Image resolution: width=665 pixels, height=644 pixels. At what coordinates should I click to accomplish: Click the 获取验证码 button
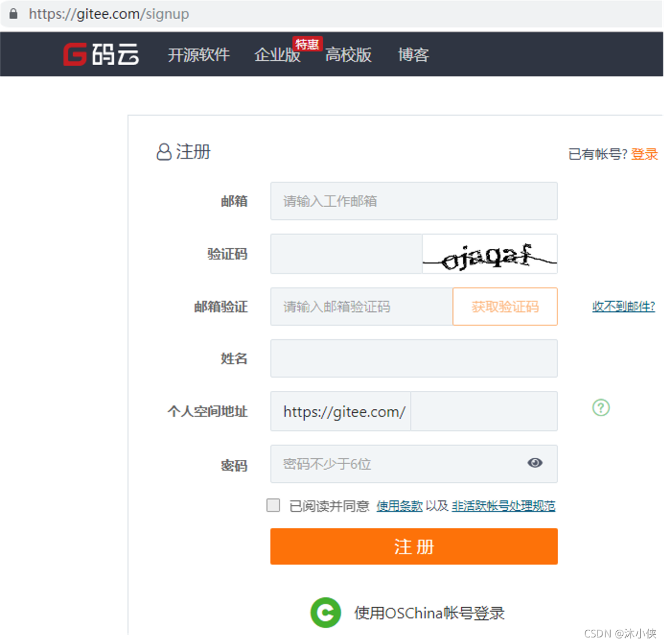click(505, 306)
